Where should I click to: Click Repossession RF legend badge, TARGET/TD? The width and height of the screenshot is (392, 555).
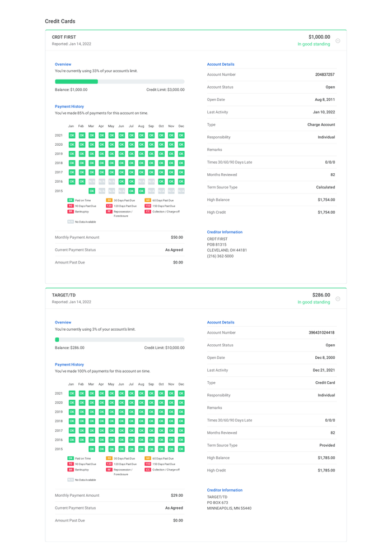(109, 470)
